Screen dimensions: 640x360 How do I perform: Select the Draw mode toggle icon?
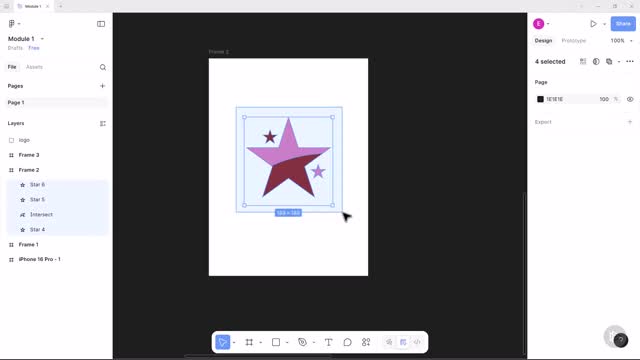point(389,342)
